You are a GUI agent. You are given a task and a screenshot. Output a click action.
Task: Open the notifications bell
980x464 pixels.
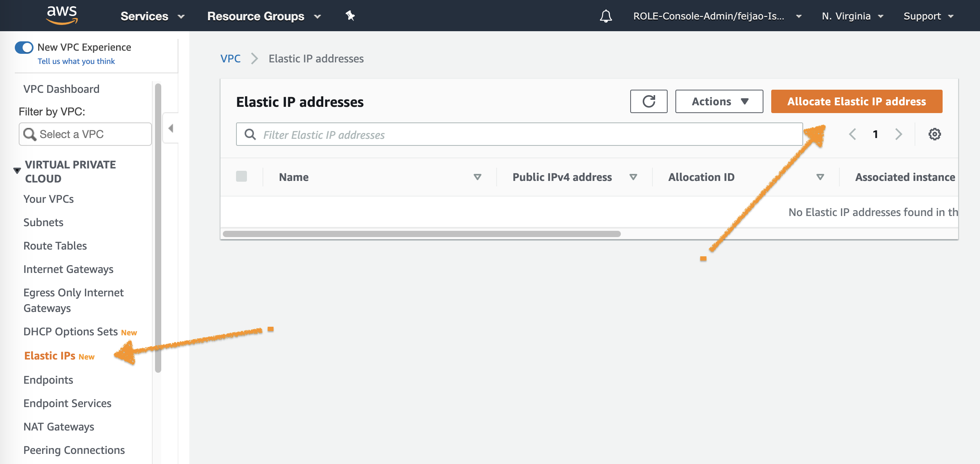coord(606,16)
